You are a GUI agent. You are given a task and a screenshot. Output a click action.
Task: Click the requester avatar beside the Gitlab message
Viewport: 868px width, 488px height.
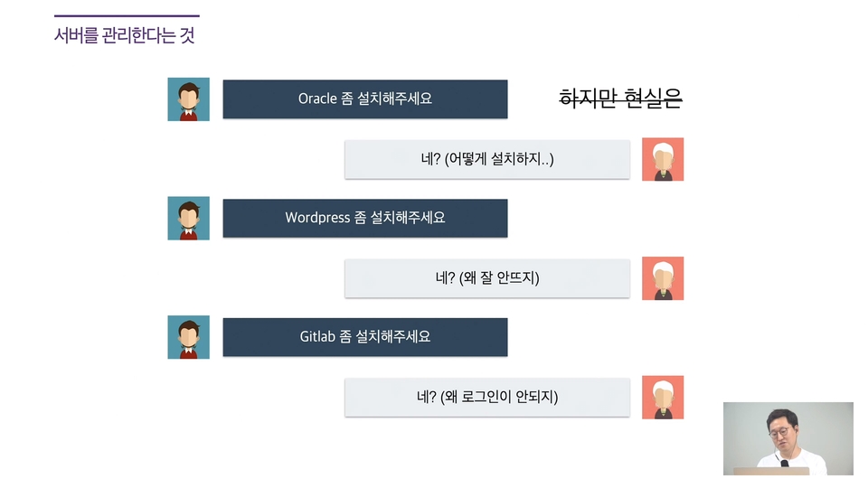189,337
